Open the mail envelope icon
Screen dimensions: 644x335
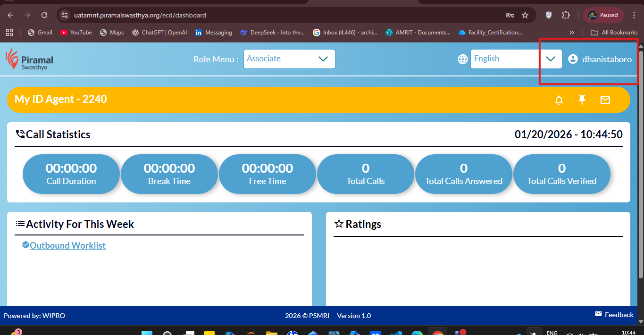click(605, 100)
